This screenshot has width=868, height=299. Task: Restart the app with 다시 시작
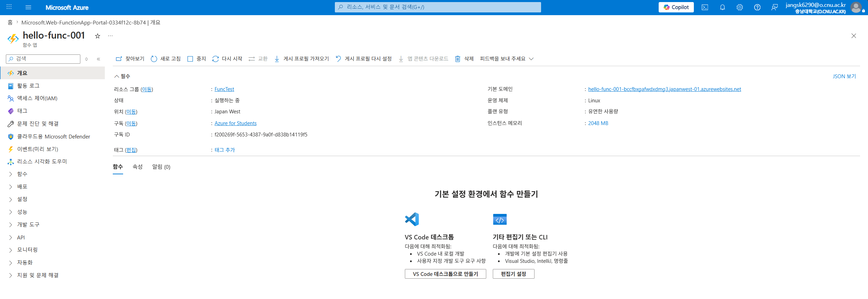tap(227, 59)
